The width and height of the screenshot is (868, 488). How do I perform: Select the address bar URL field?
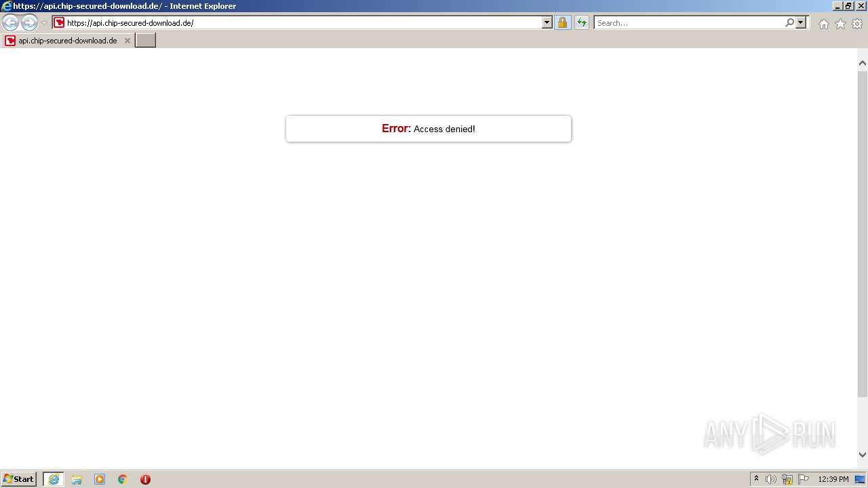[303, 22]
